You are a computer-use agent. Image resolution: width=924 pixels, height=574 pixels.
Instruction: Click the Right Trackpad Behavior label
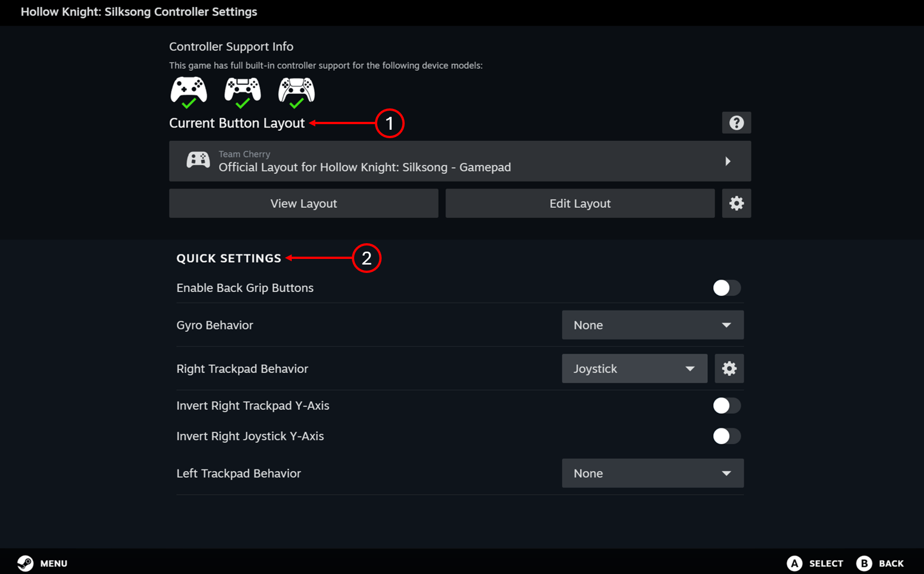pyautogui.click(x=242, y=369)
